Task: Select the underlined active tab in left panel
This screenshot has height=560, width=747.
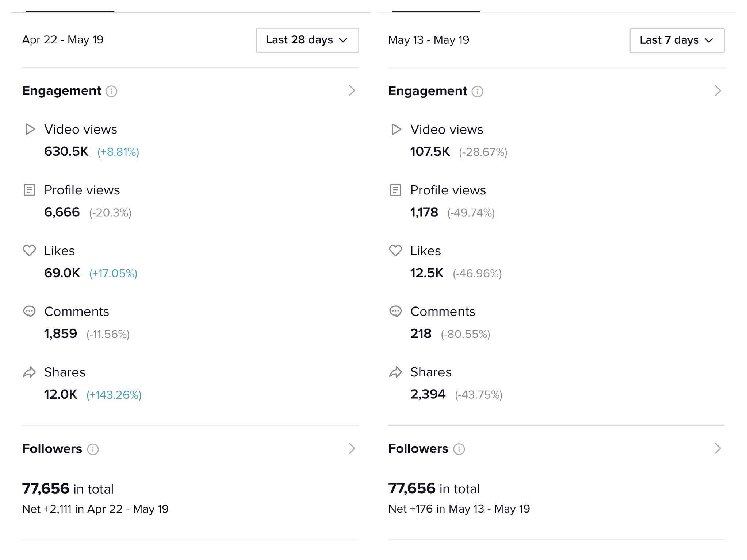Action: coord(70,7)
